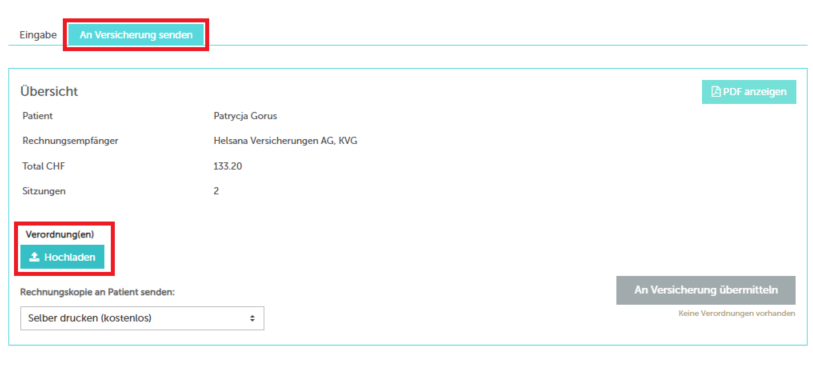This screenshot has width=813, height=371.
Task: Switch to the Eingabe tab
Action: (x=38, y=35)
